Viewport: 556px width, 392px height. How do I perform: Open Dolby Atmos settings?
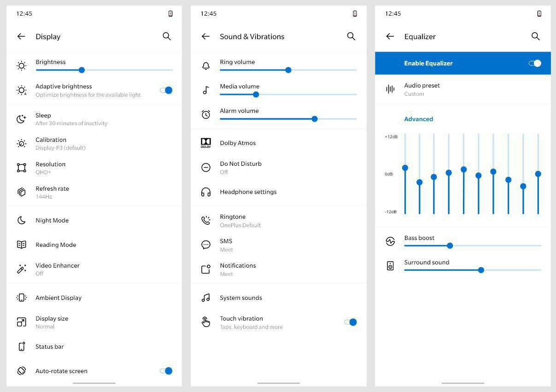tap(279, 143)
